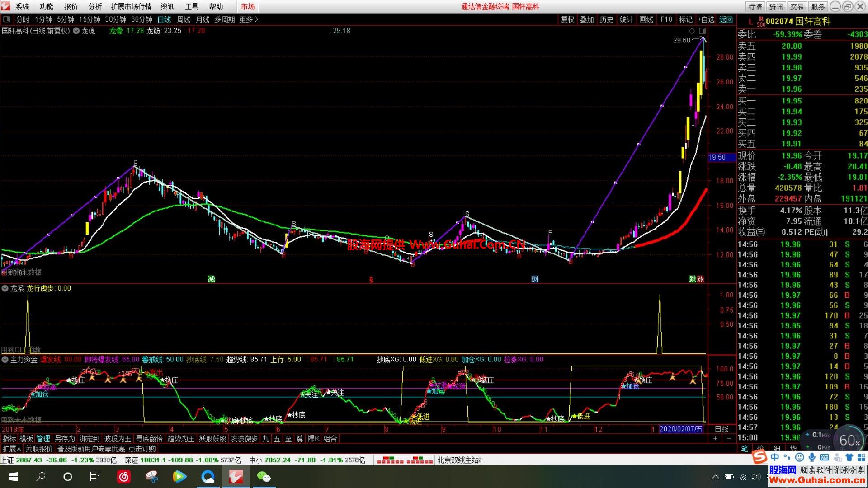The width and height of the screenshot is (868, 488).
Task: Select the 寻底翻倍 indicator tab
Action: click(149, 438)
